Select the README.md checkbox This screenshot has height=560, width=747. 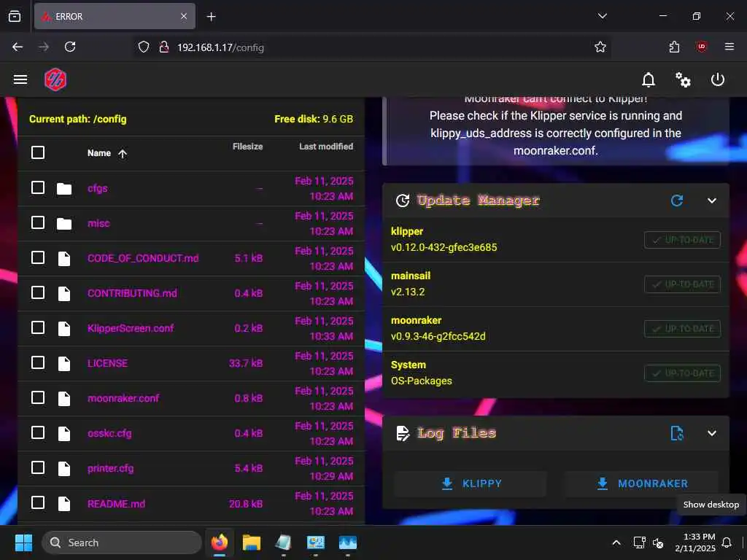click(38, 503)
